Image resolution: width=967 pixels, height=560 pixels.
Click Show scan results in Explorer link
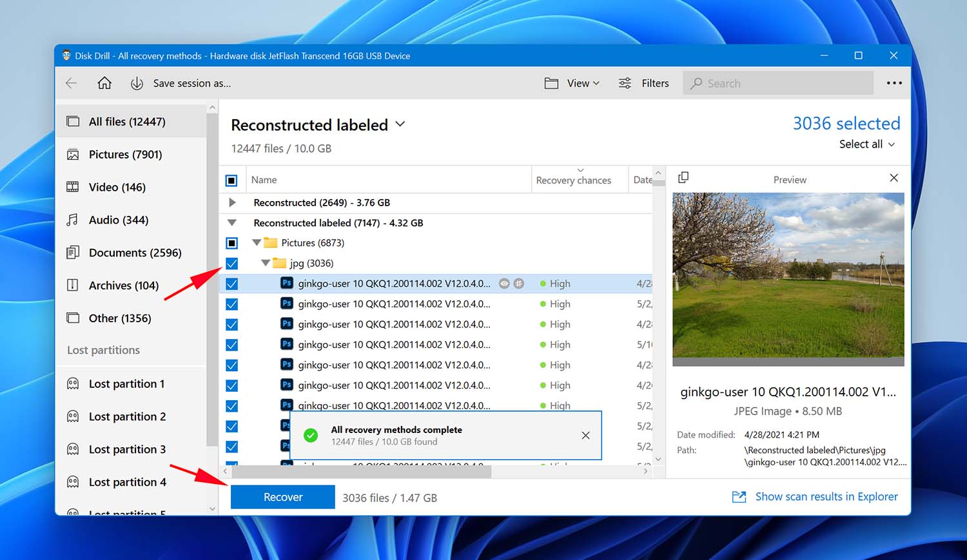(826, 496)
